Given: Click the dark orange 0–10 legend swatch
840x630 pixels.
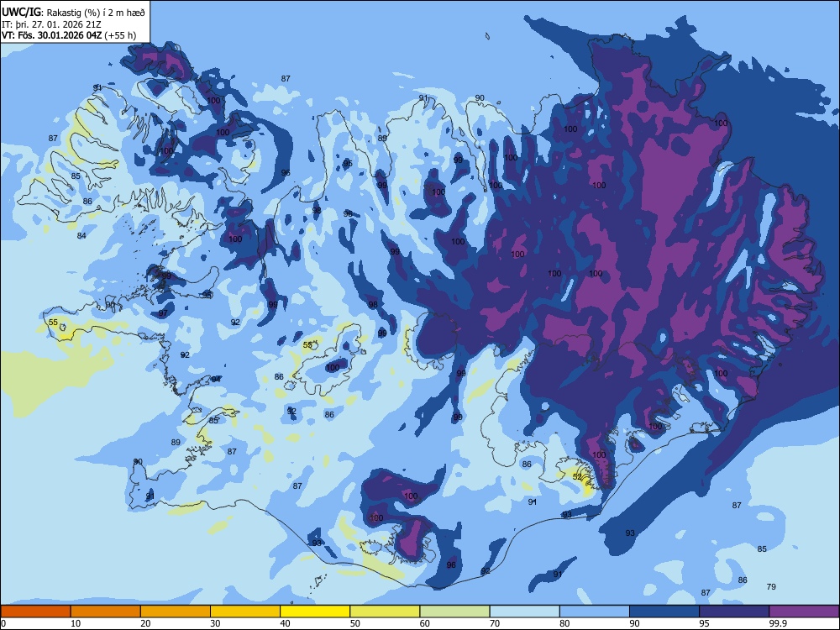Looking at the screenshot, I should coord(35,612).
